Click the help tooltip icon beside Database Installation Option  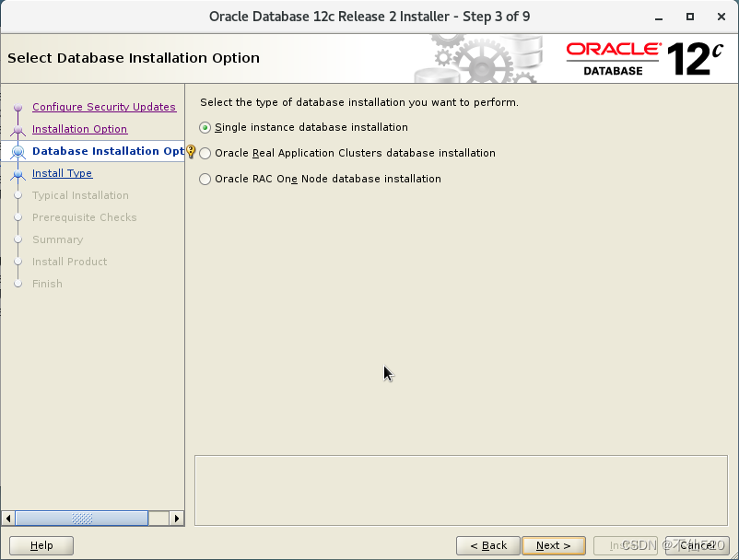(190, 152)
